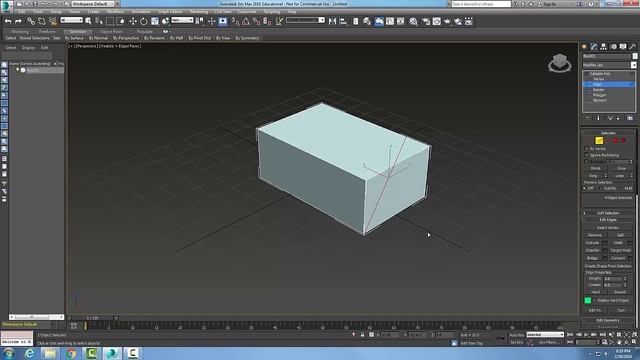
Task: Toggle the Auto Key button
Action: 516,335
